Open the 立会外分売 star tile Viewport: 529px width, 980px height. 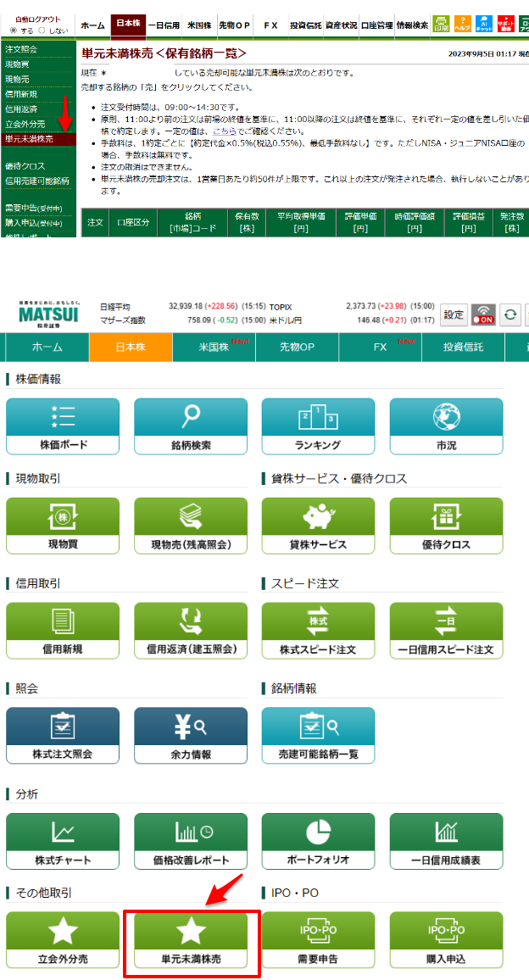(63, 939)
